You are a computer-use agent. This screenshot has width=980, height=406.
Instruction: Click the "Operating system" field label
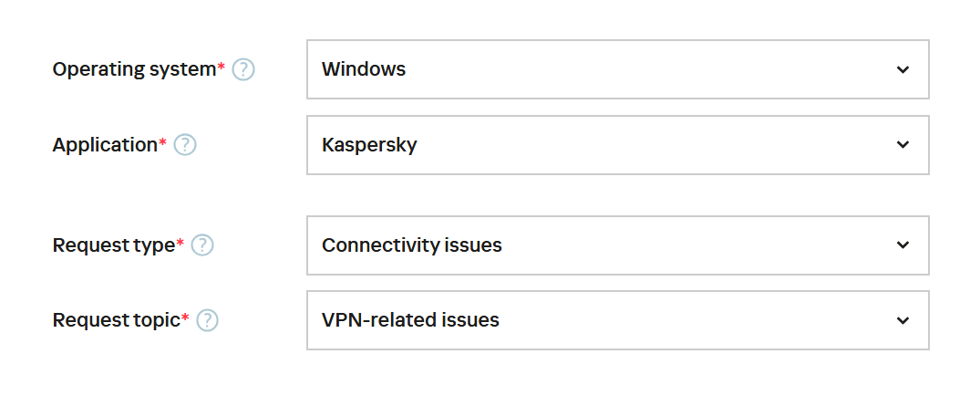(x=134, y=69)
